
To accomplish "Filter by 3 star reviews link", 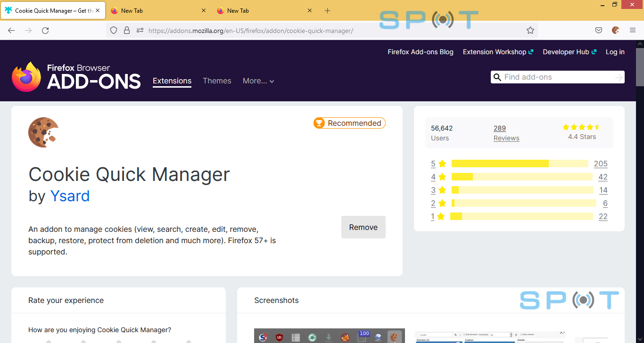I will tap(438, 190).
